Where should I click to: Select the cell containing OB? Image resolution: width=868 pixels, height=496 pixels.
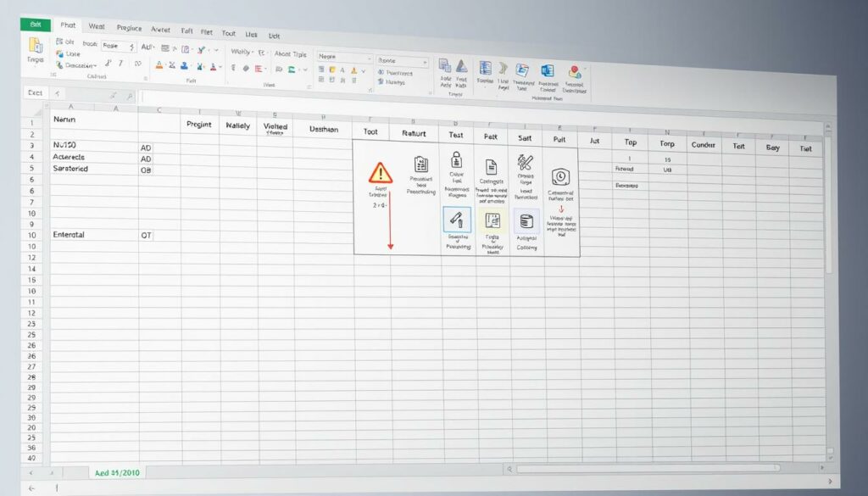point(159,170)
